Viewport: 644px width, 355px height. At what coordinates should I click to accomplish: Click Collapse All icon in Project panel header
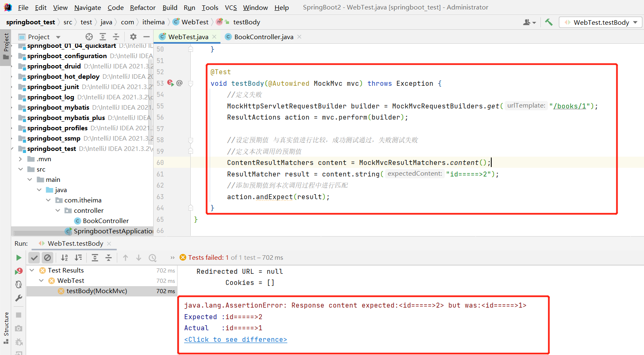116,37
